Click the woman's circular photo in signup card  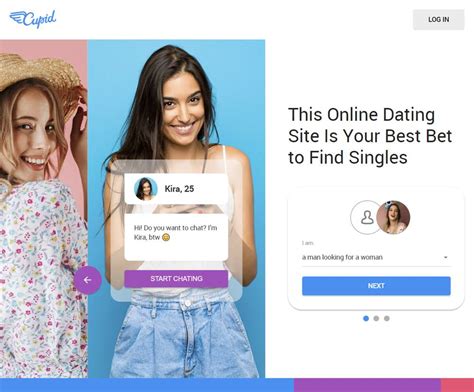393,217
